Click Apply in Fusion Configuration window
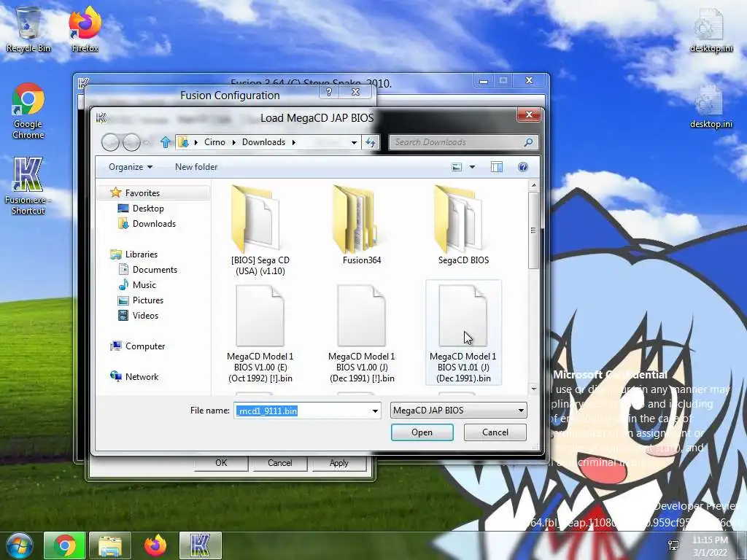Screen dimensions: 747x560 [338, 463]
